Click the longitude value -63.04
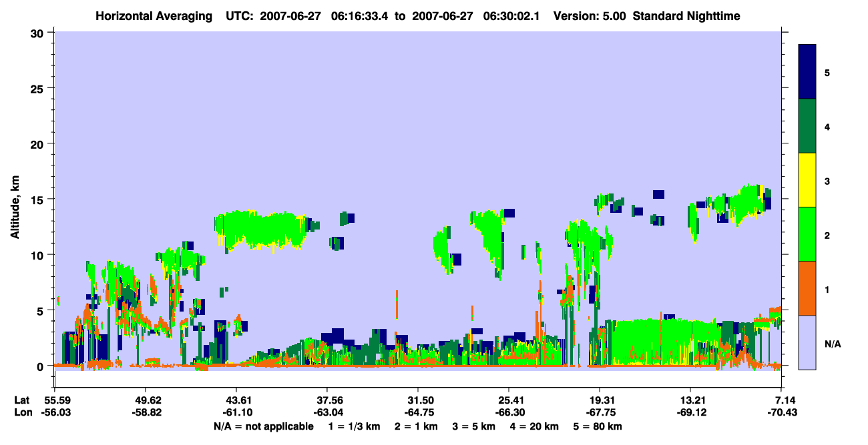Screen dimensions: 868x445 [x=327, y=413]
